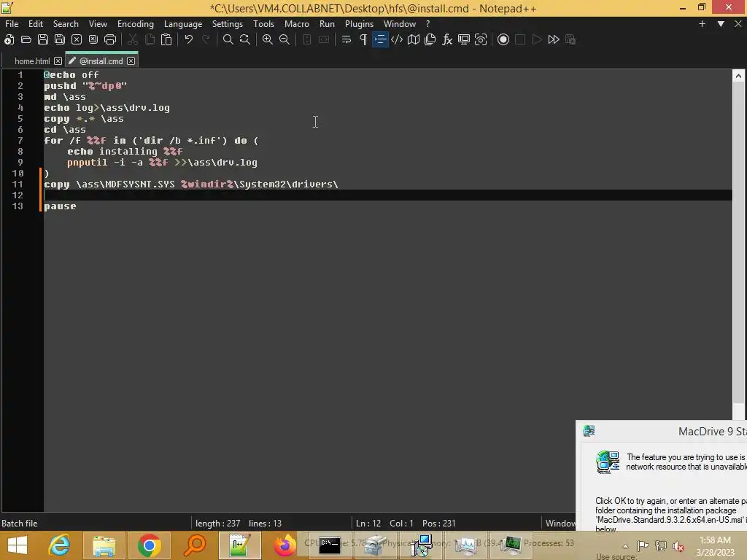
Task: Open the File menu
Action: click(12, 24)
